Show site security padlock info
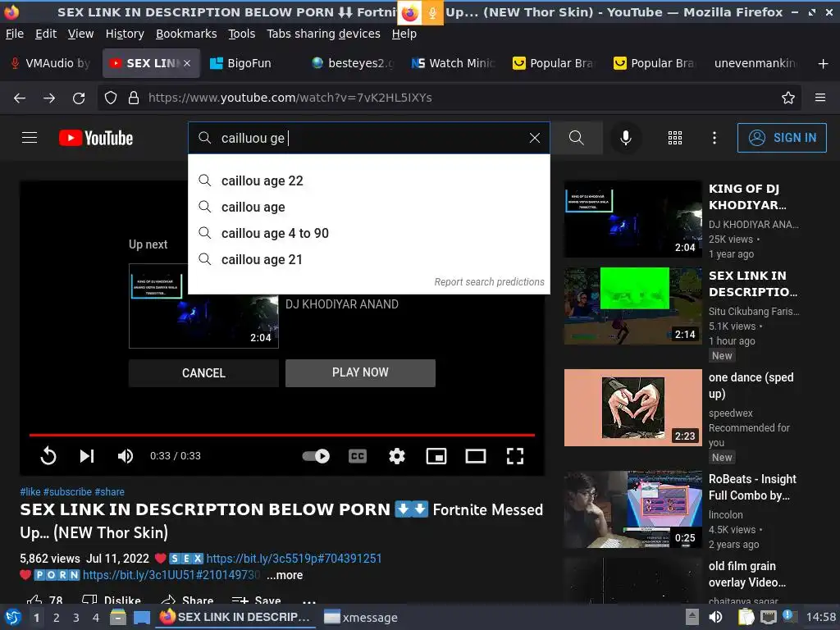 134,98
